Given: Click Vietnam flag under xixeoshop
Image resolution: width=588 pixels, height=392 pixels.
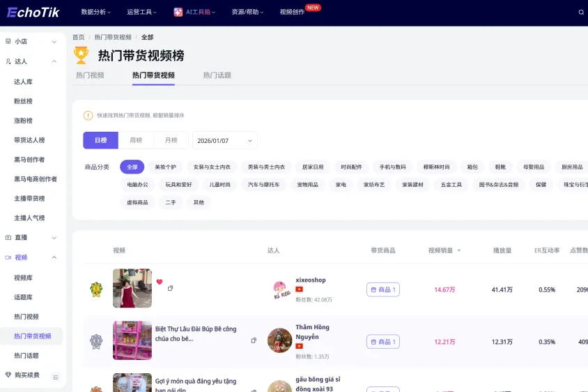Looking at the screenshot, I should (300, 289).
